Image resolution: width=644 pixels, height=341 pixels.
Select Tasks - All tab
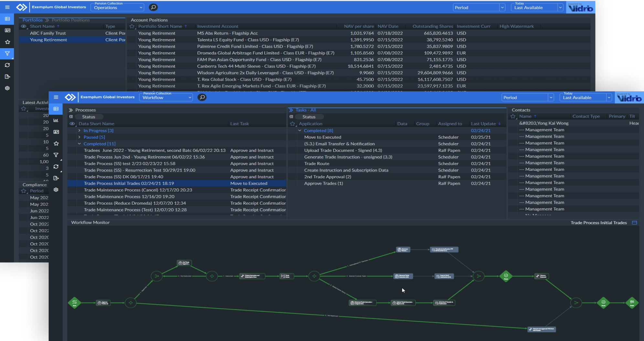pyautogui.click(x=306, y=110)
